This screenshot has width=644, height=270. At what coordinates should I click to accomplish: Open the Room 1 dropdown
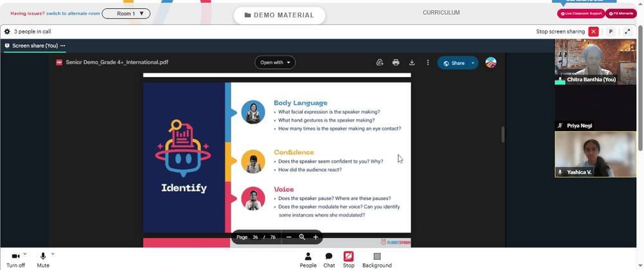[126, 14]
